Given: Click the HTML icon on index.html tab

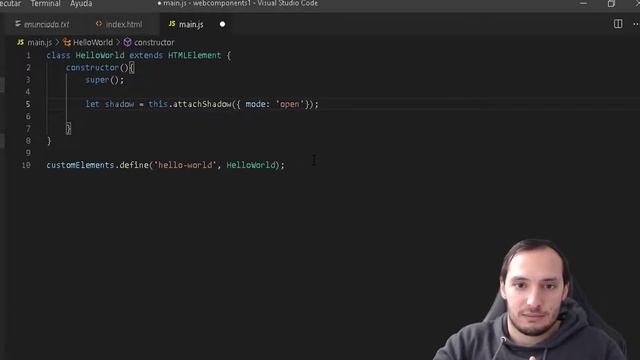Looking at the screenshot, I should (x=99, y=24).
